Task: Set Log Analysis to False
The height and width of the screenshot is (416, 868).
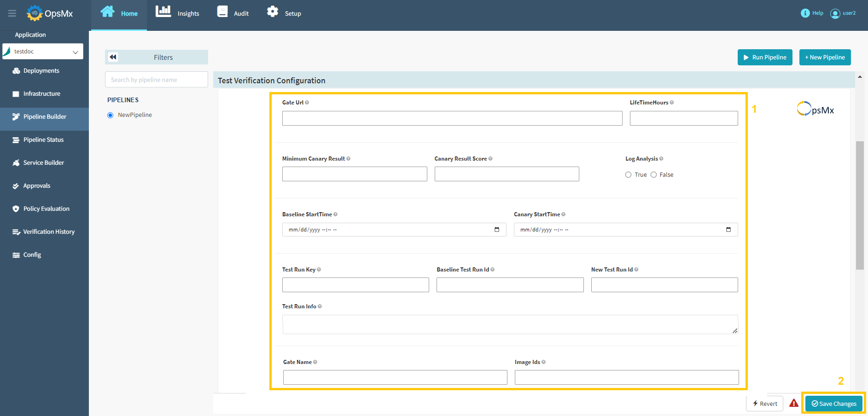Action: point(653,175)
